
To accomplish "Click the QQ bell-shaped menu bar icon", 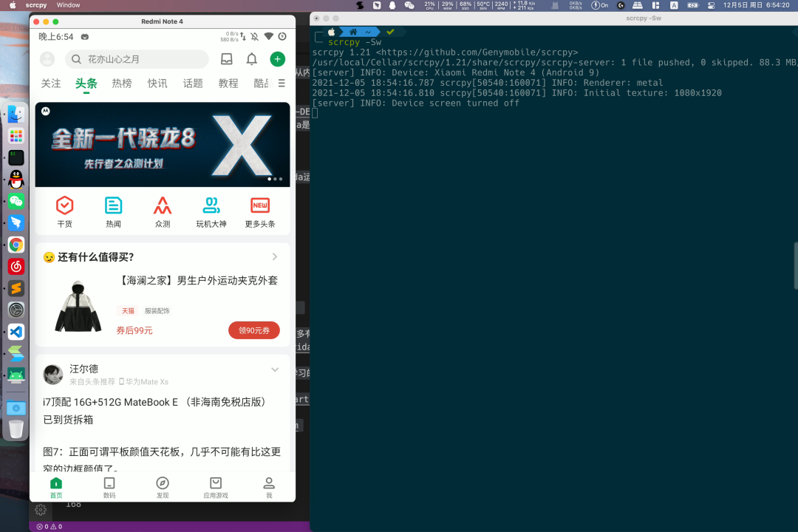I will (392, 5).
